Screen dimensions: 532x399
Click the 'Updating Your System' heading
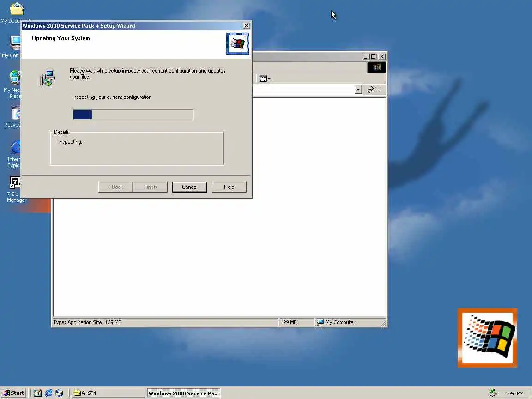61,38
